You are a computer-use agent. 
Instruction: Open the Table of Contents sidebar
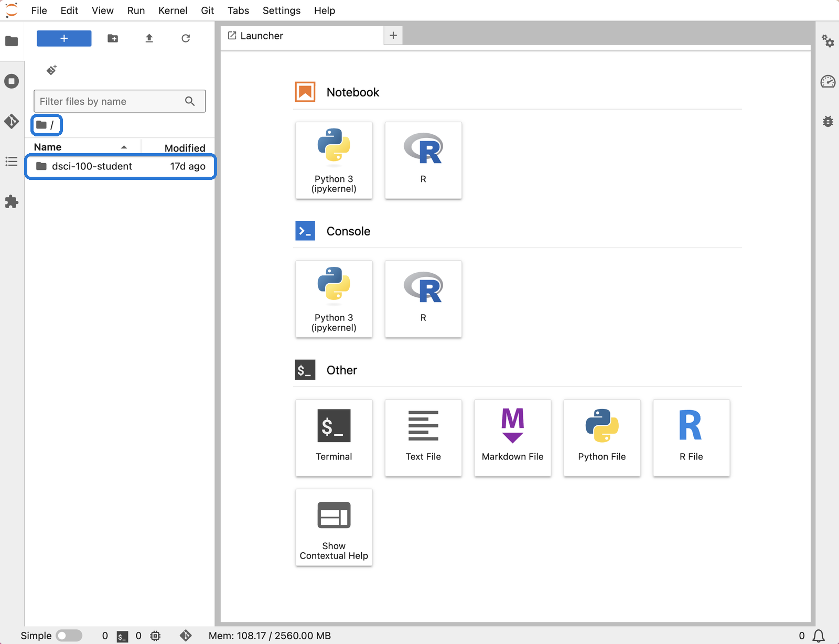point(12,162)
